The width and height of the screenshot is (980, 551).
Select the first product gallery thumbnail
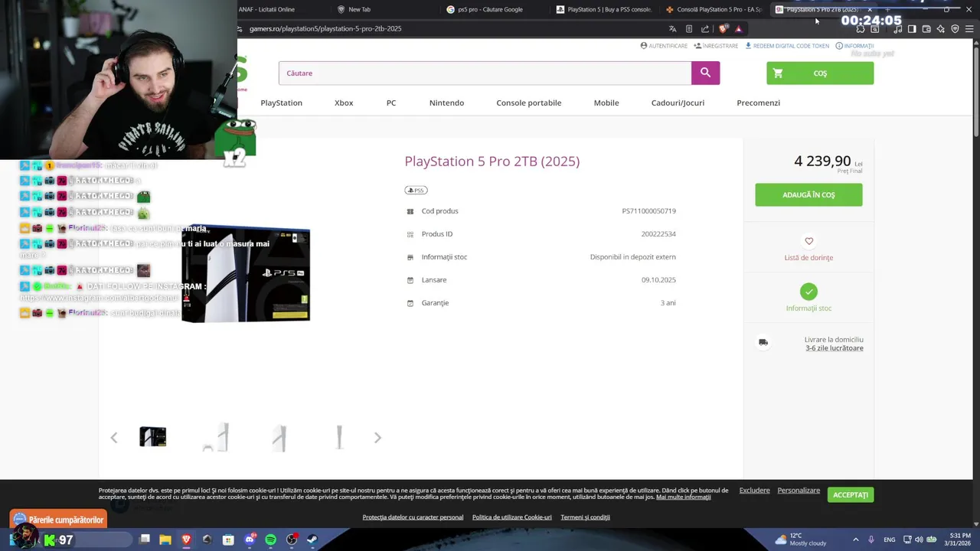coord(153,437)
